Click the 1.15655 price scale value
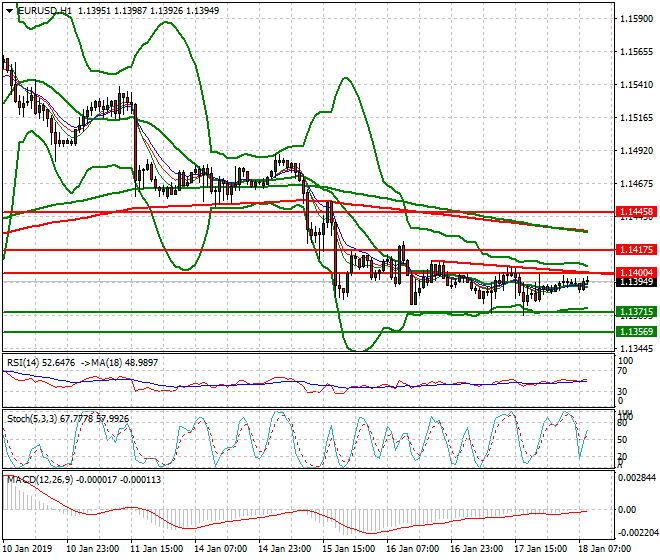This screenshot has width=660, height=560. click(x=637, y=52)
